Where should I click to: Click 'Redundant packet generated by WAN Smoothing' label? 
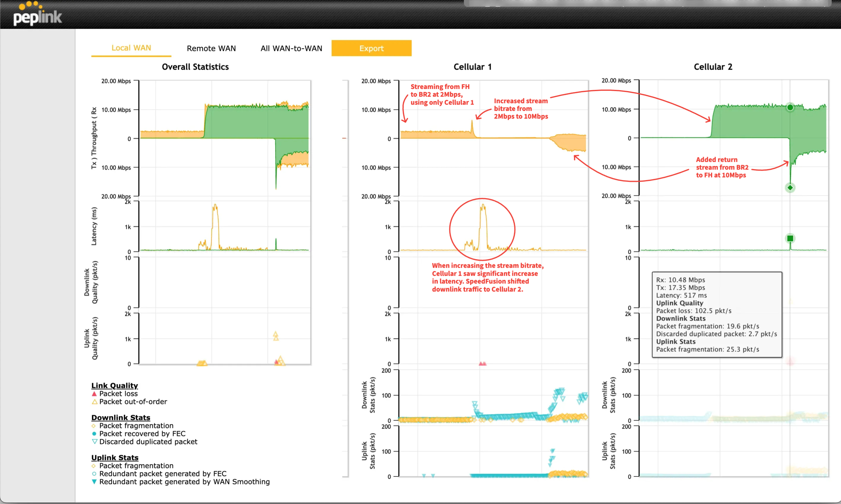(x=184, y=481)
